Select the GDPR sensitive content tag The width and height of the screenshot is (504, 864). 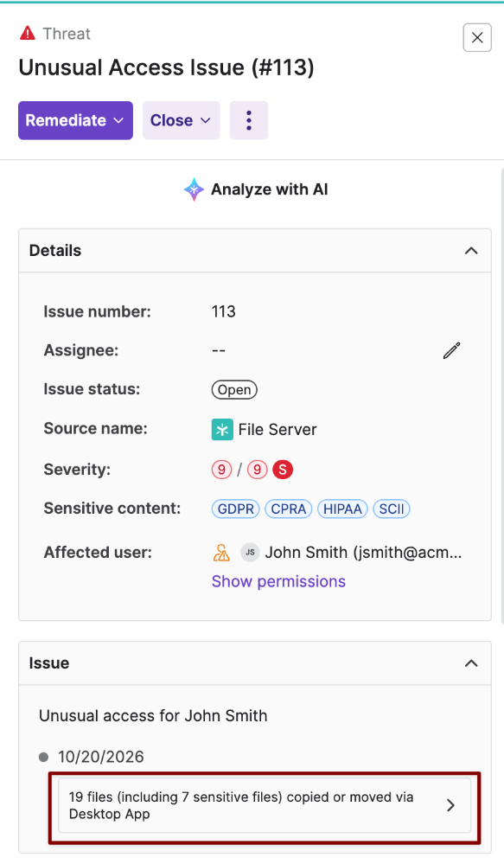point(236,509)
